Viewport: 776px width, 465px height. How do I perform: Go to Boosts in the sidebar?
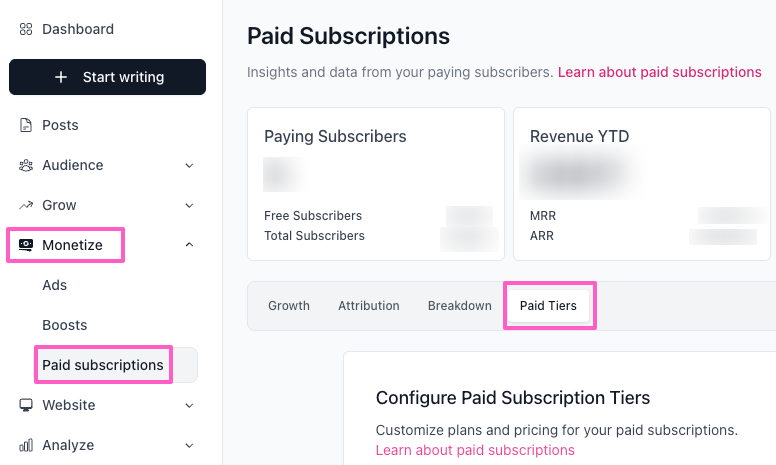[x=65, y=325]
